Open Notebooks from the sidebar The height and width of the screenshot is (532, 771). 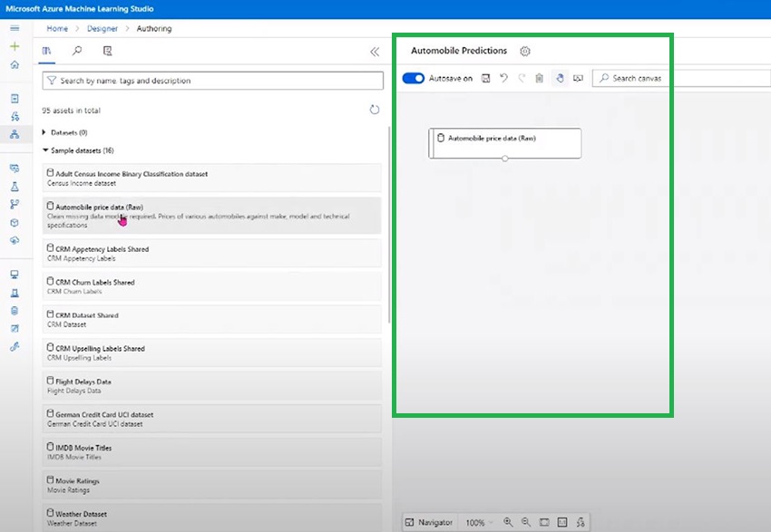tap(15, 99)
